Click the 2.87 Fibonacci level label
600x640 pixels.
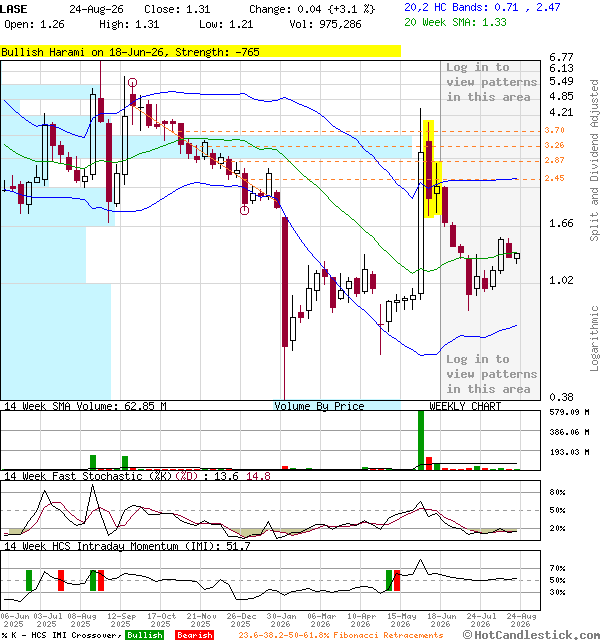(x=554, y=160)
